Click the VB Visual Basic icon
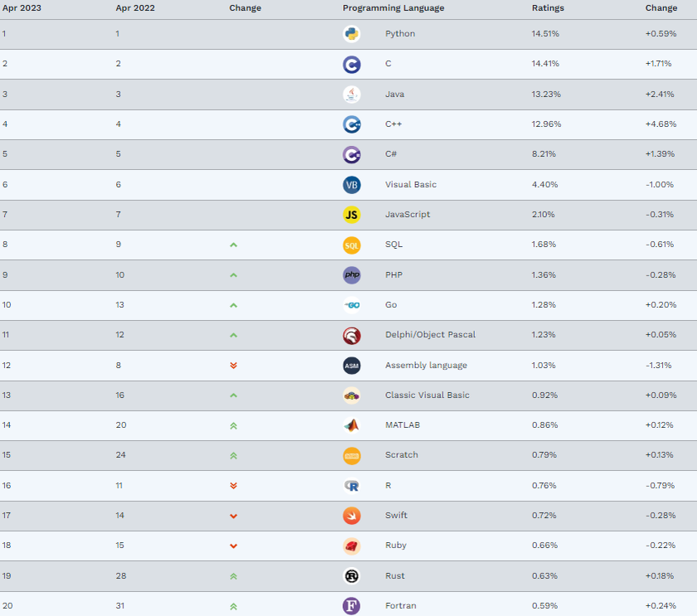The width and height of the screenshot is (697, 616). point(351,185)
